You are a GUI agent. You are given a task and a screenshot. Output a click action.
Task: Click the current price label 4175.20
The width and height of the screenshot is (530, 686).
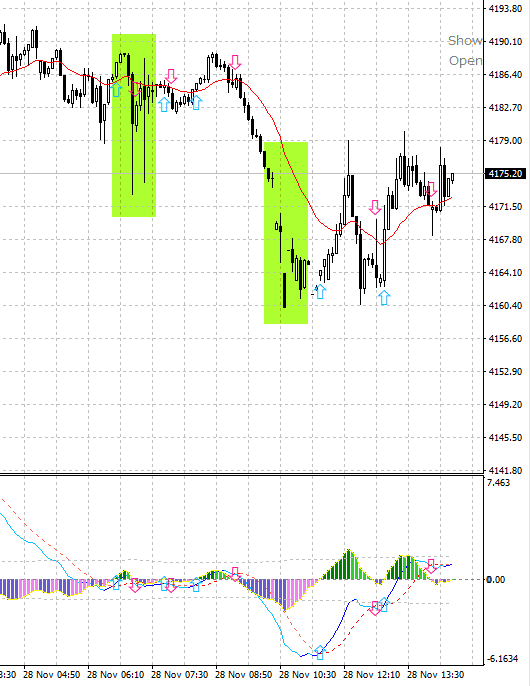505,174
